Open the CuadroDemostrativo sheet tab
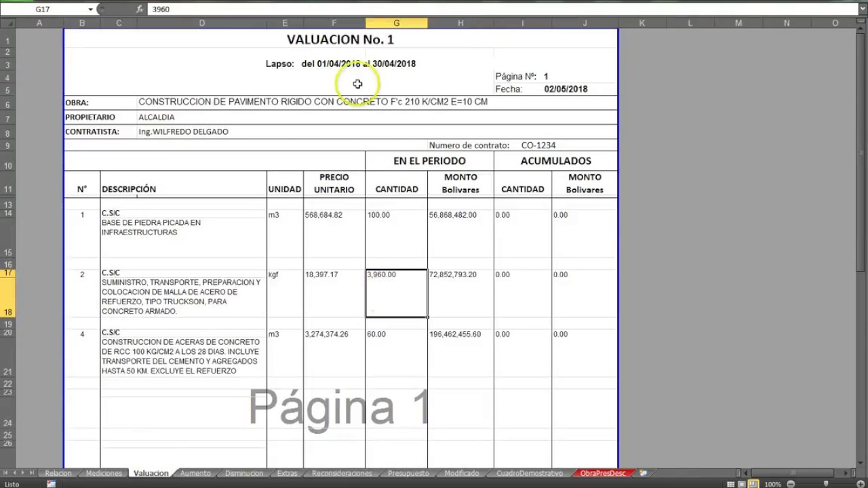Viewport: 868px width, 488px height. (x=530, y=473)
